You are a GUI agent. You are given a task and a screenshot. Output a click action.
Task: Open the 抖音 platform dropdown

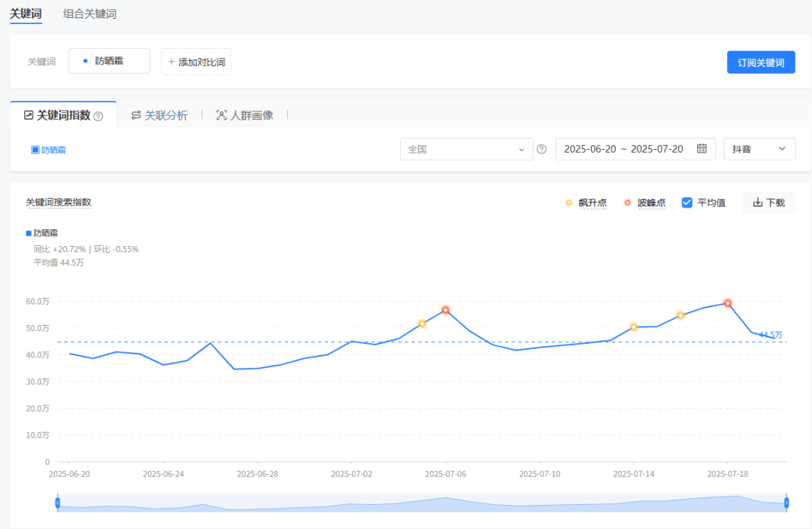pyautogui.click(x=759, y=149)
